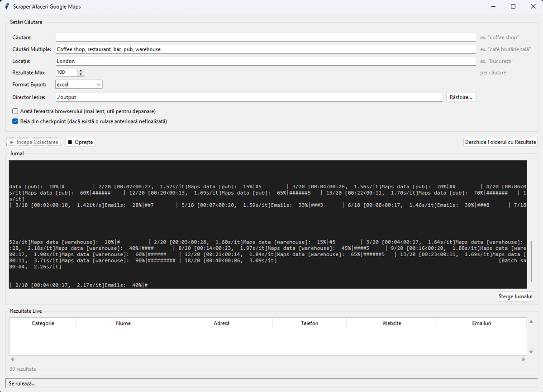Open the Format Export dropdown

coord(79,85)
